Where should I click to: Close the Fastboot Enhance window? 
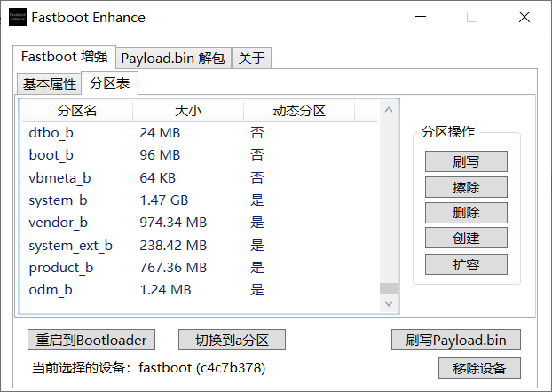(524, 17)
